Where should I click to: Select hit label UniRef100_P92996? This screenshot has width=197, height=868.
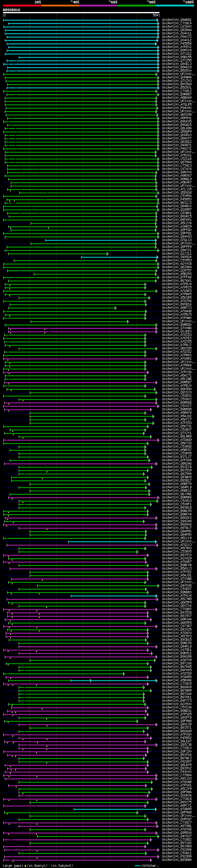point(177,850)
